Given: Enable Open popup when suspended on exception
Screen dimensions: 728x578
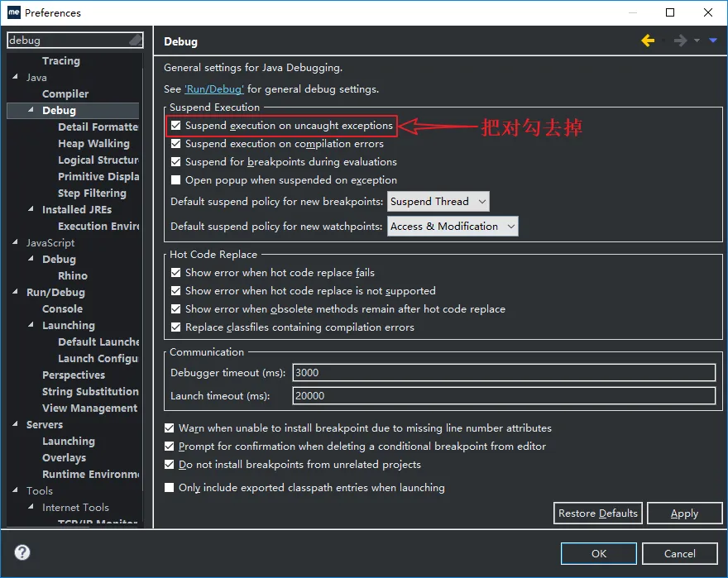Looking at the screenshot, I should pyautogui.click(x=176, y=180).
